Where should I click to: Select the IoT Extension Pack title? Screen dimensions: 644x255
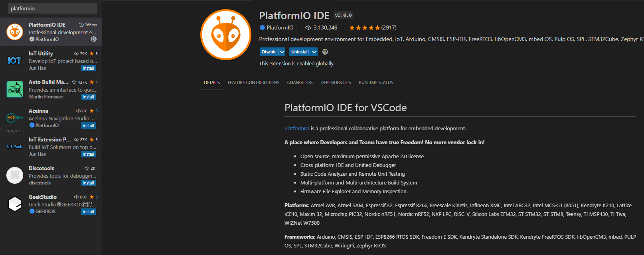pyautogui.click(x=49, y=139)
